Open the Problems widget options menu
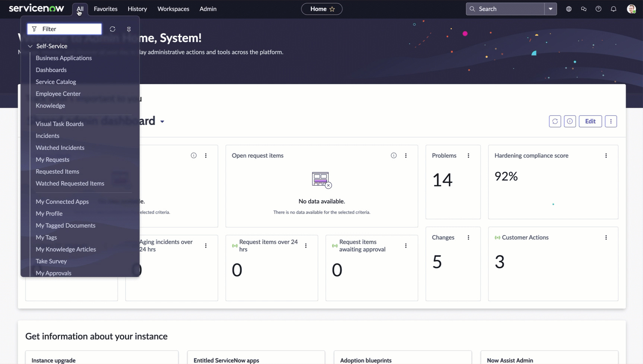 tap(469, 156)
